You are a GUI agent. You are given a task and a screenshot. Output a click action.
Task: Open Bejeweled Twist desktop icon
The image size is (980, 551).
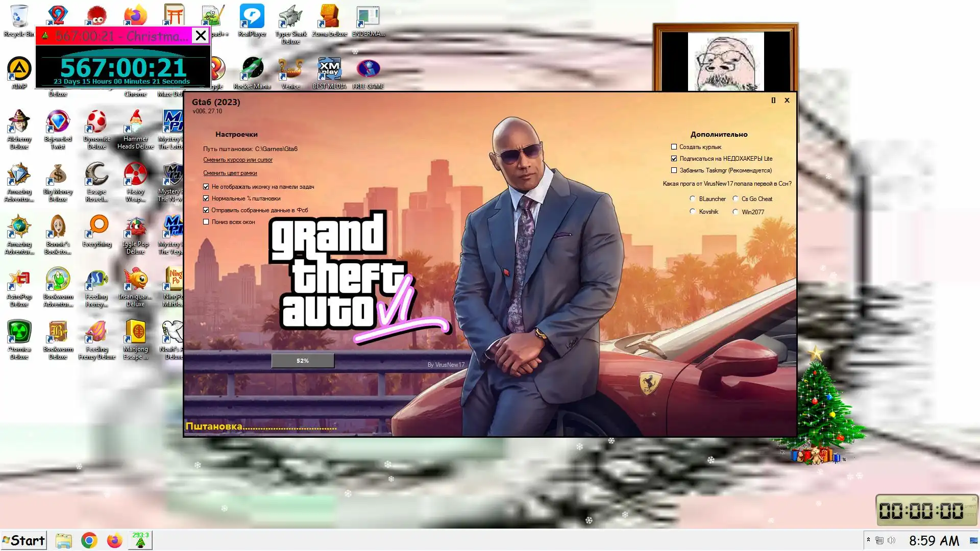[x=58, y=122]
